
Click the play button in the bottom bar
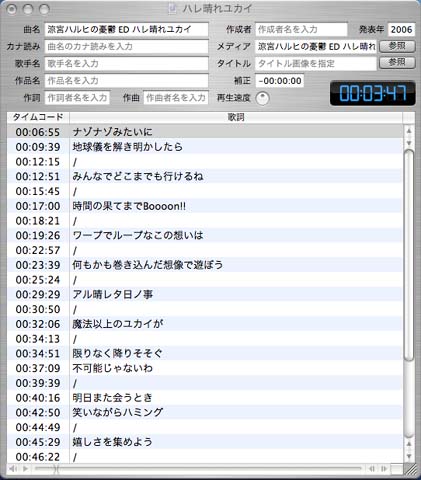25,469
